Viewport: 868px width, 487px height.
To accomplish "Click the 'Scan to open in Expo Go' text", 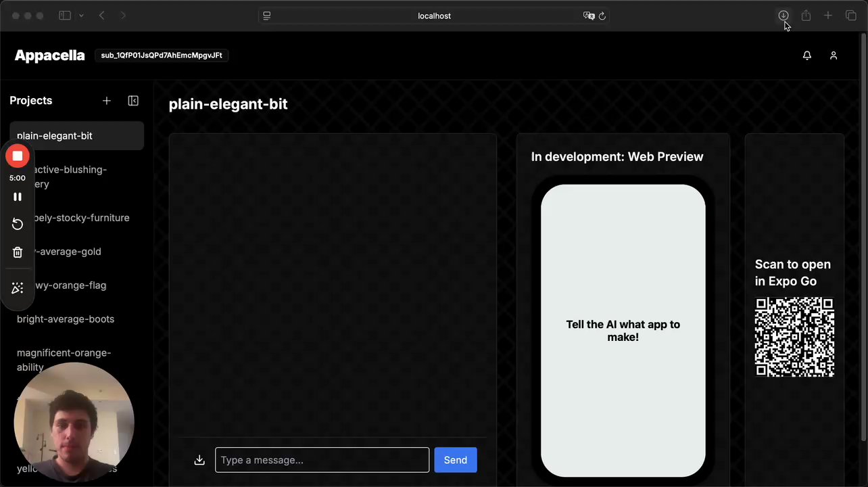I will [792, 273].
